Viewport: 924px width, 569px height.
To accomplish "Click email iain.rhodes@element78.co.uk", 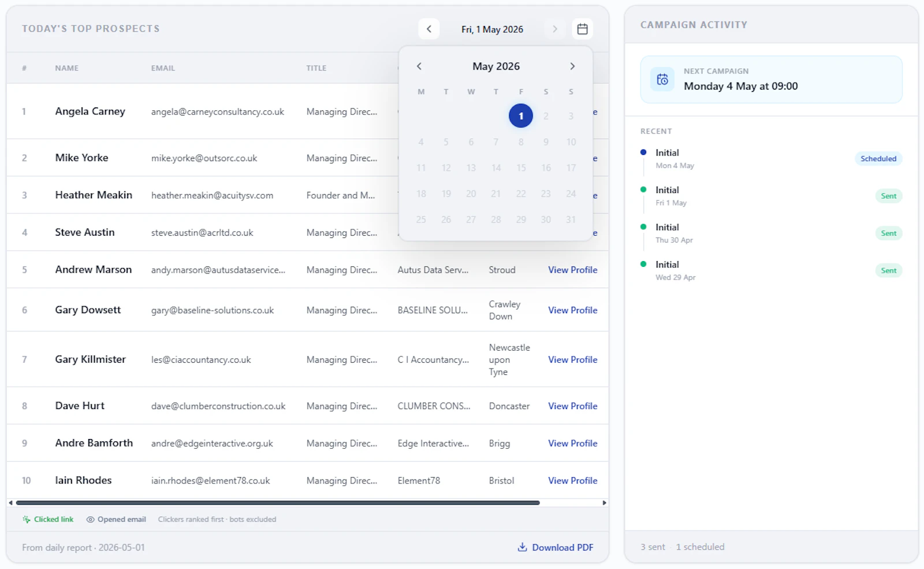I will 210,481.
